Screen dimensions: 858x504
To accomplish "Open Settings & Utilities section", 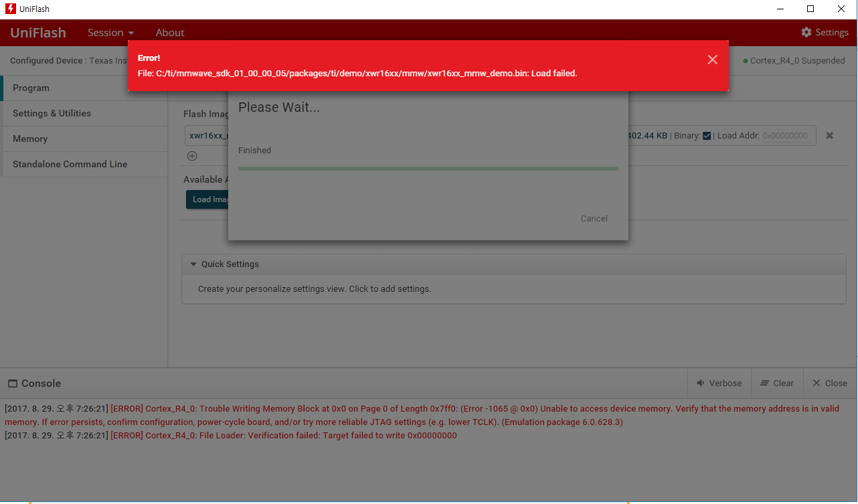I will pos(85,113).
